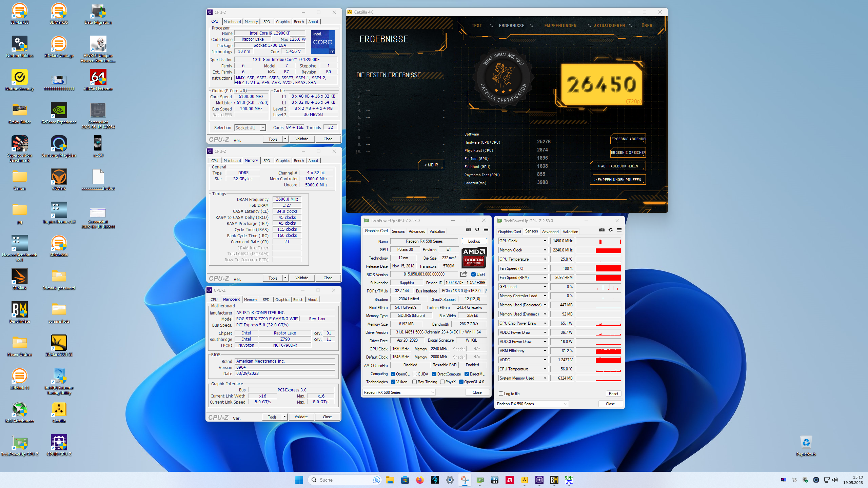The width and height of the screenshot is (868, 488).
Task: Open the MSI Afterburner desktop icon
Action: click(20, 412)
